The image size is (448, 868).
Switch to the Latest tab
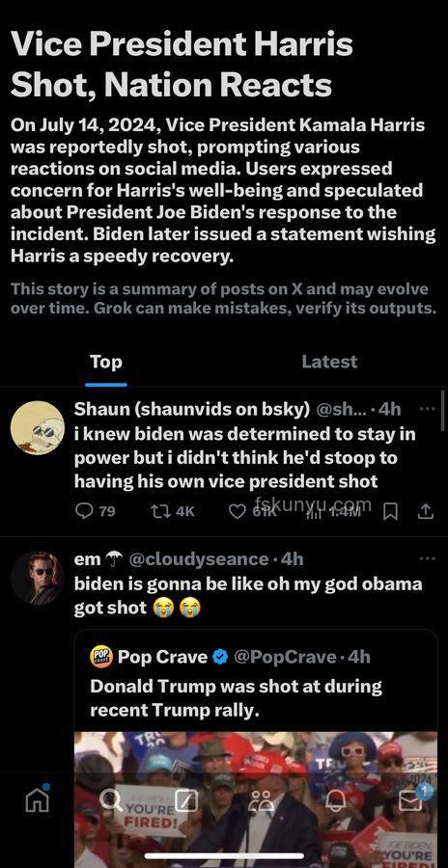(x=329, y=362)
